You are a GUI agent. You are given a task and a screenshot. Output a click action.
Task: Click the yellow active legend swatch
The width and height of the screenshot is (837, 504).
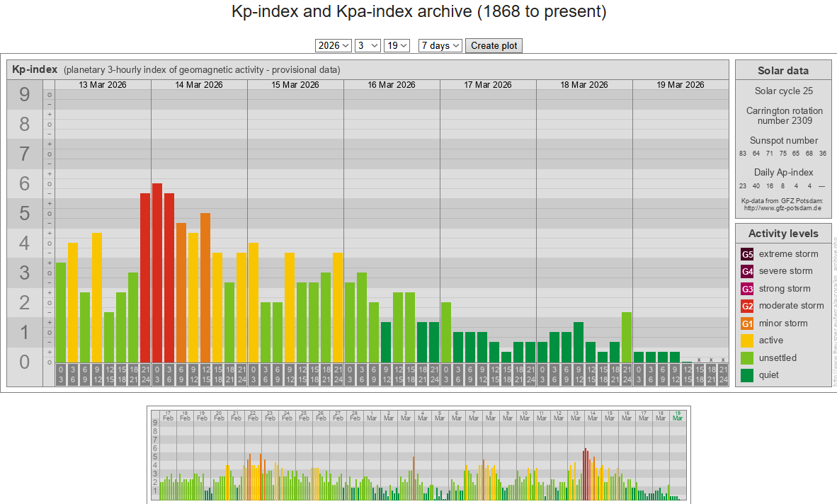(747, 340)
